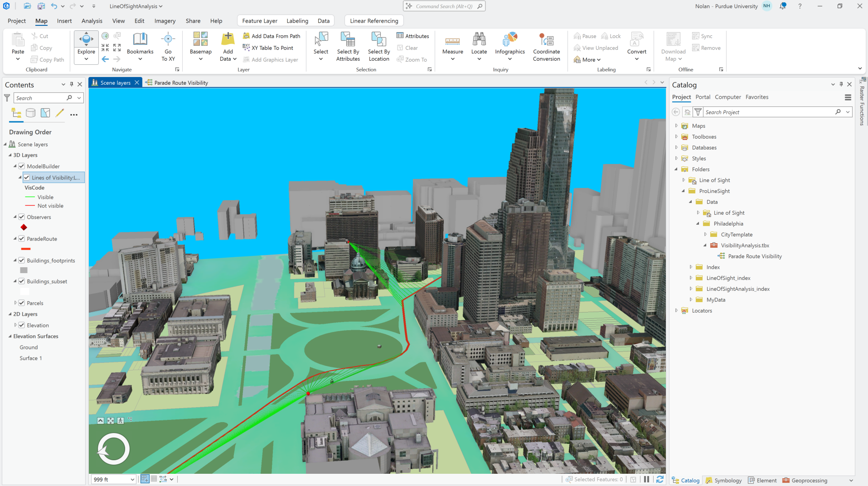Collapse the Philadelphia folder
868x486 pixels.
coord(698,224)
